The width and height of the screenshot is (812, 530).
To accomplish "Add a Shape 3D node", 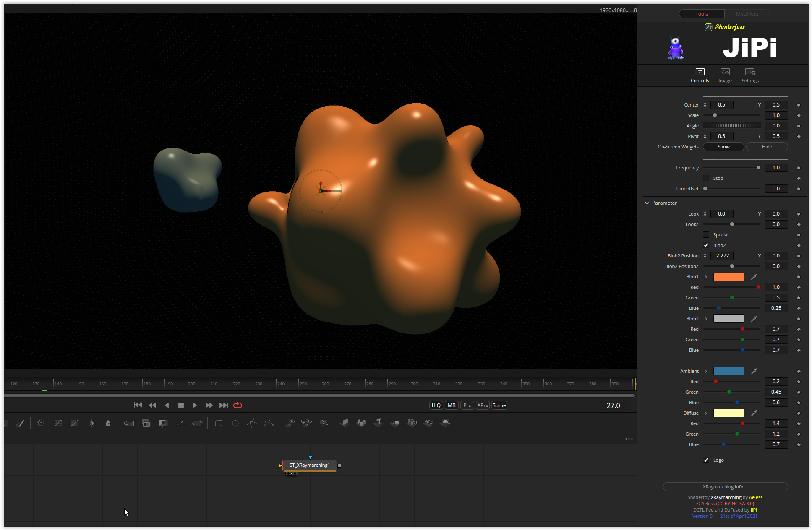I will click(361, 423).
